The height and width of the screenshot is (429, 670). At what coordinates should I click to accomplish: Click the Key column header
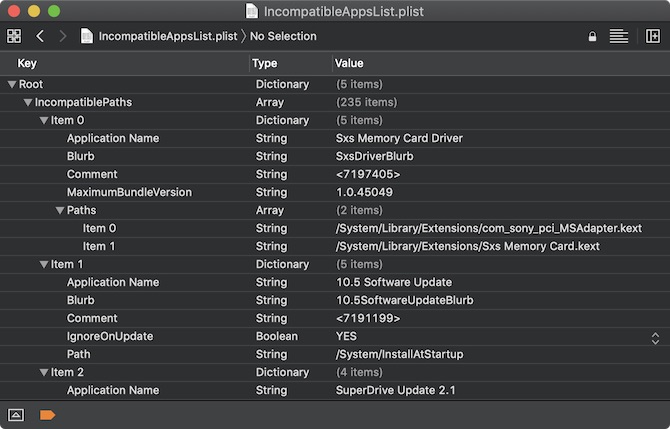click(x=27, y=64)
